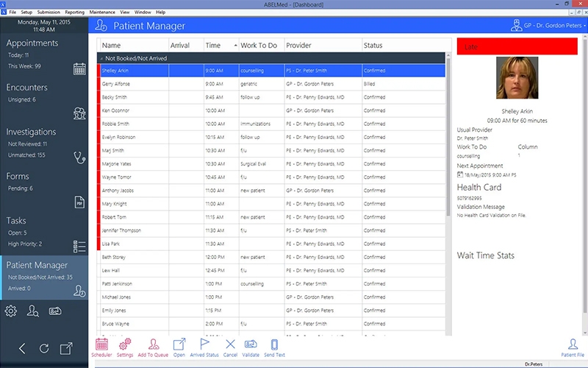Select the Tasks section in the sidebar
This screenshot has height=368, width=588.
click(x=43, y=233)
